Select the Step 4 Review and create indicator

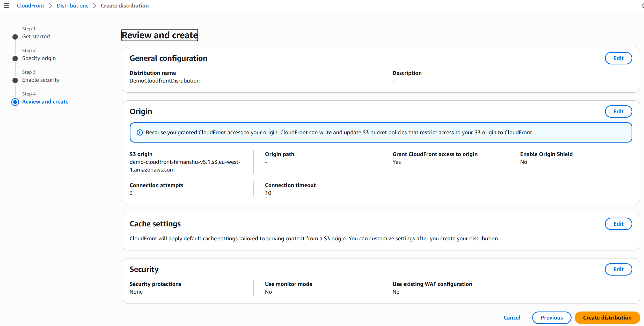15,102
